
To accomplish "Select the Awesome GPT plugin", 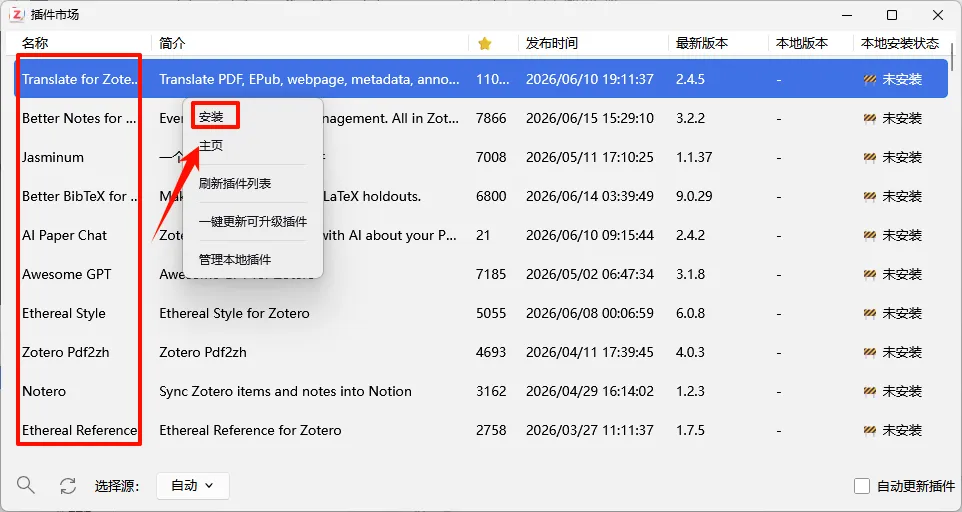I will pos(67,274).
